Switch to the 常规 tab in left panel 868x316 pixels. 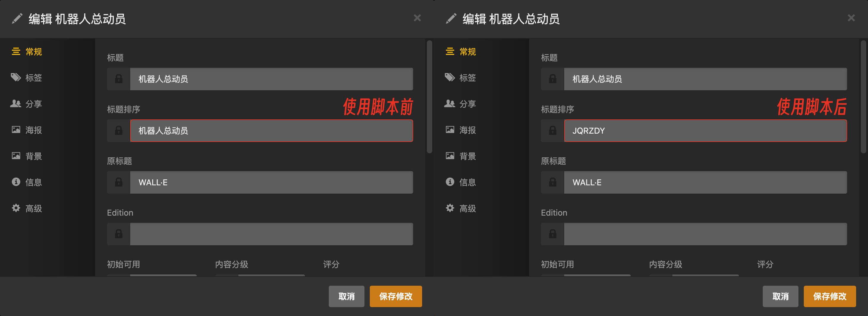click(x=32, y=52)
